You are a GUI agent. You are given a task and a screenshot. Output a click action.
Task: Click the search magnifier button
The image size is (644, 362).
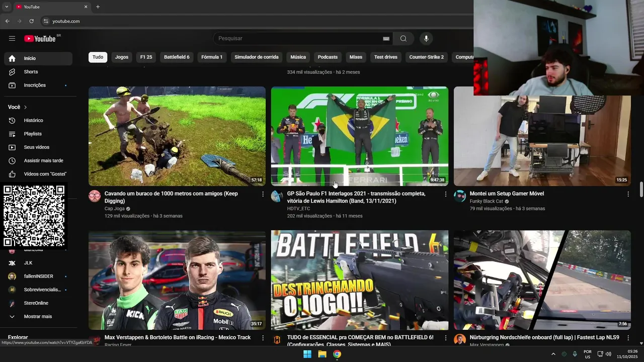(404, 38)
